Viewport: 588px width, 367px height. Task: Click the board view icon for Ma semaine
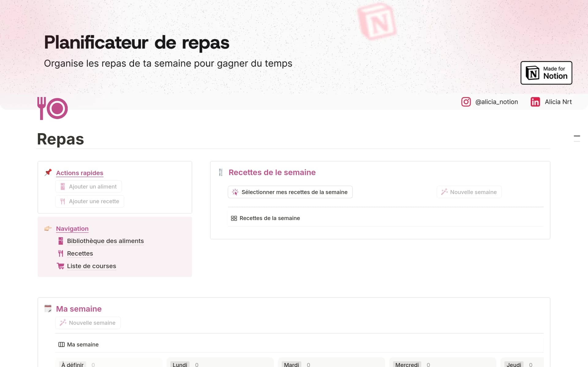62,344
